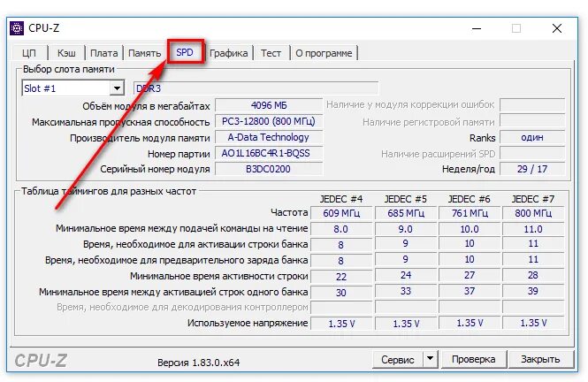
Task: Expand the Slot #1 dropdown arrow
Action: tap(117, 88)
